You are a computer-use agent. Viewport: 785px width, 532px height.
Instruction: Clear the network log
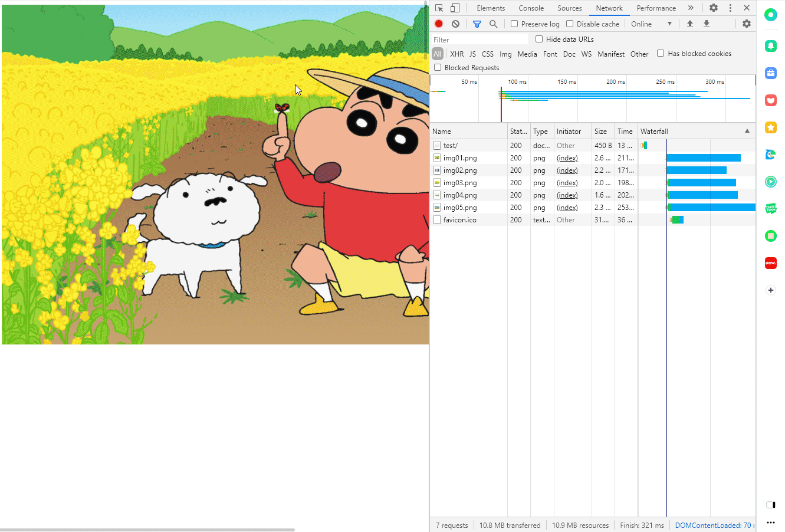pyautogui.click(x=455, y=24)
